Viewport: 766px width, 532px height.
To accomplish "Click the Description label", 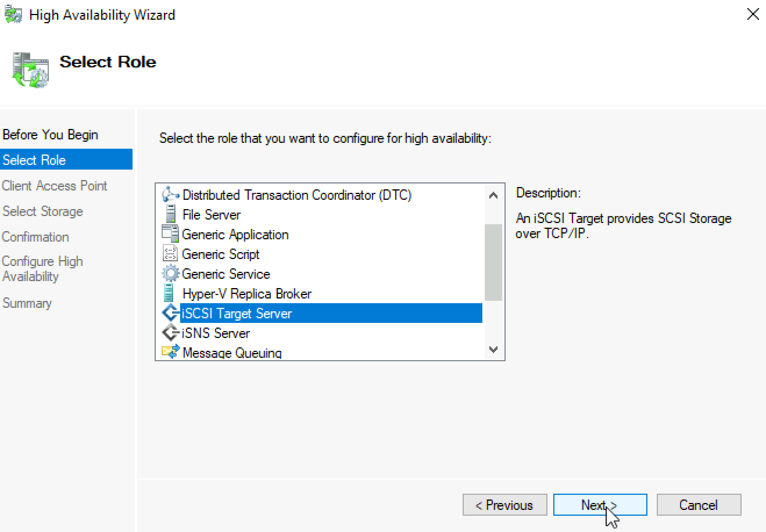I will [548, 193].
